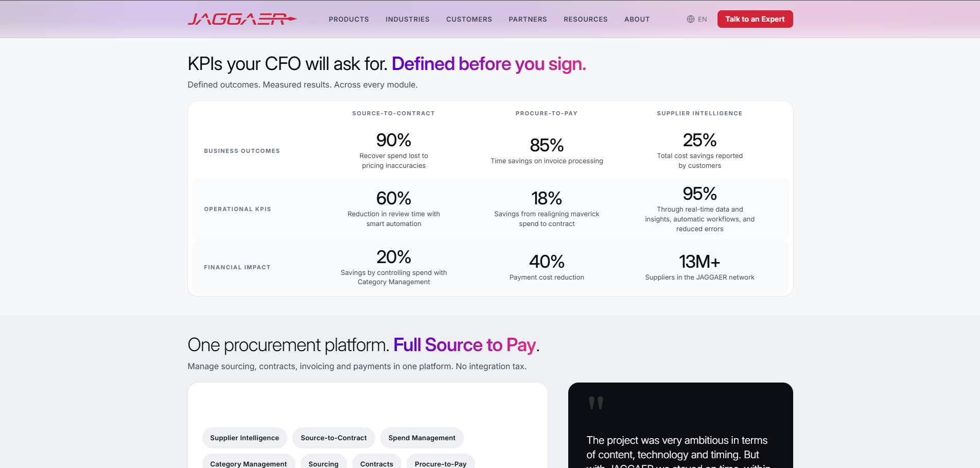Open the EN language selector

pos(697,19)
